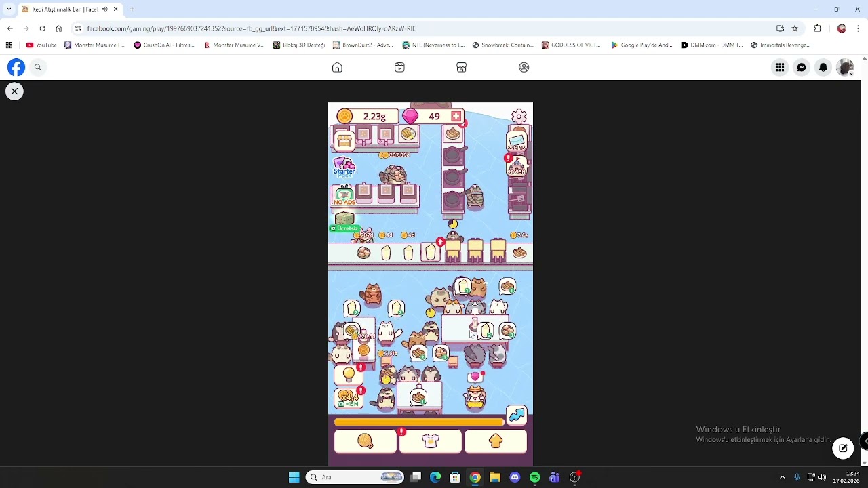Click the Facebook logo
This screenshot has height=488, width=868.
point(16,67)
